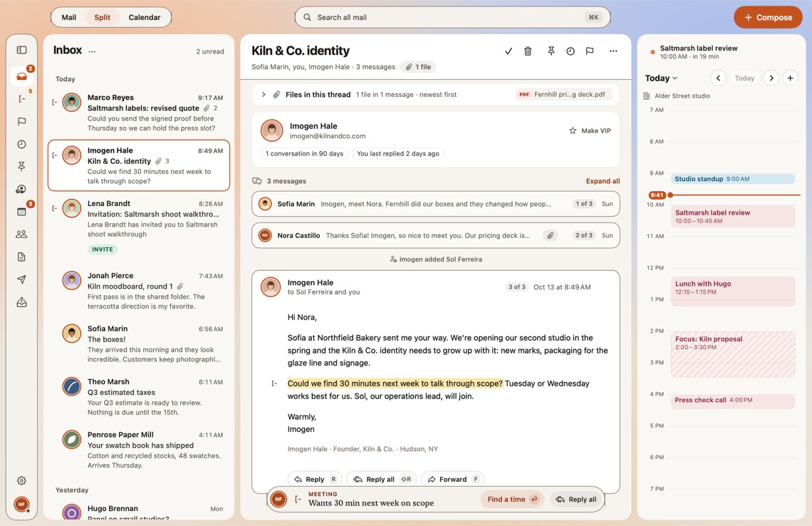
Task: Open Lunch with Hugo event
Action: tap(733, 291)
